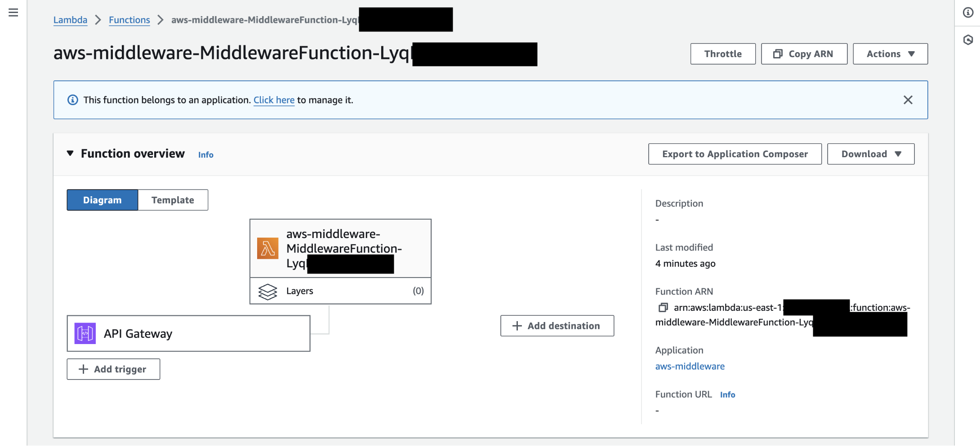Click the Layers icon on the function node
The width and height of the screenshot is (980, 446).
point(268,291)
